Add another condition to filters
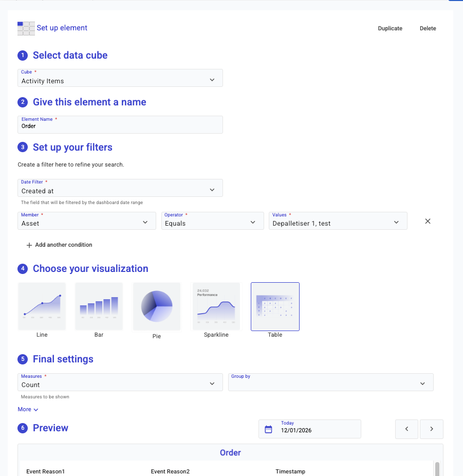Screen dimensions: 463x476 tap(59, 245)
